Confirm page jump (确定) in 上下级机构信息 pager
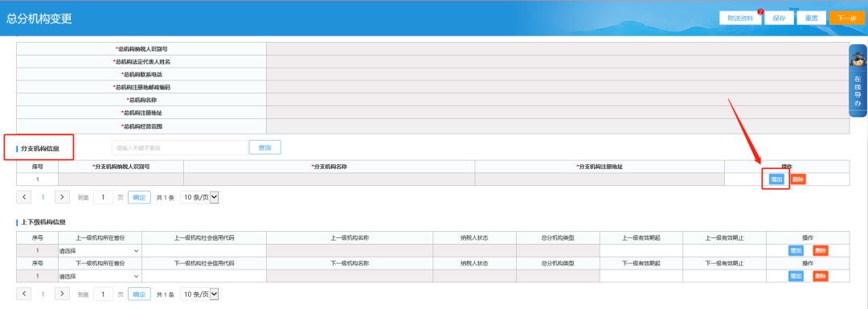This screenshot has width=868, height=309. 139,294
